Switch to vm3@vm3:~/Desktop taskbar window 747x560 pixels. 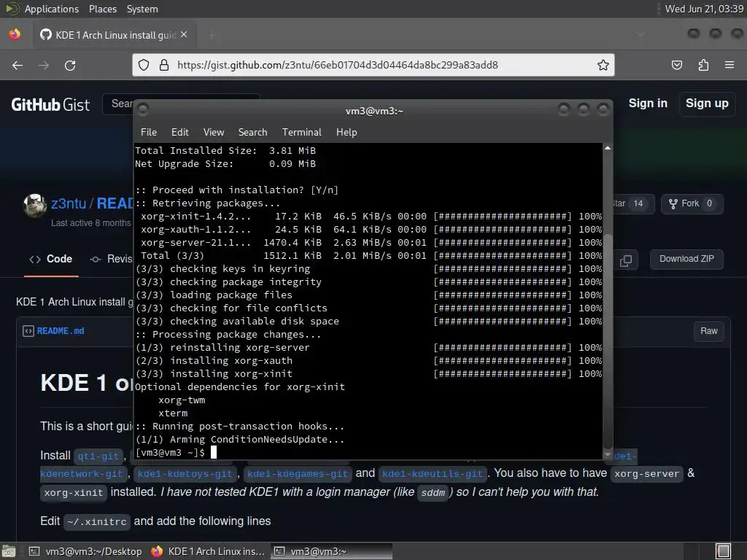[x=86, y=551]
